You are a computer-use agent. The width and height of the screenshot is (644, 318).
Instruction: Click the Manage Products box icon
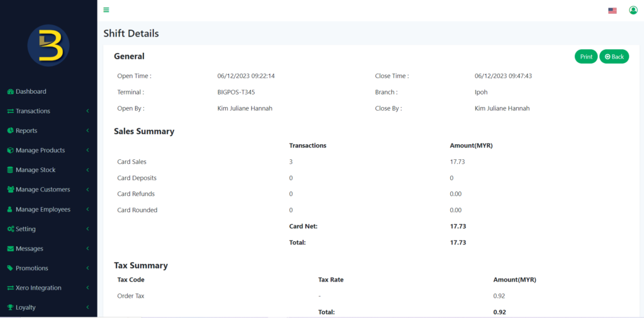(x=10, y=150)
